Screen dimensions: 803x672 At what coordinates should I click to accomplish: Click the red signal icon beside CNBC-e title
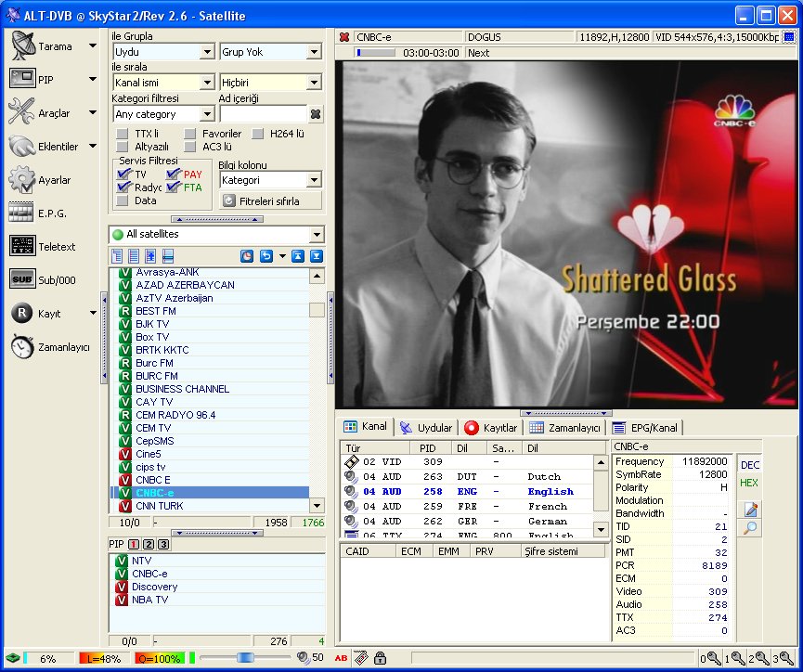(x=344, y=37)
